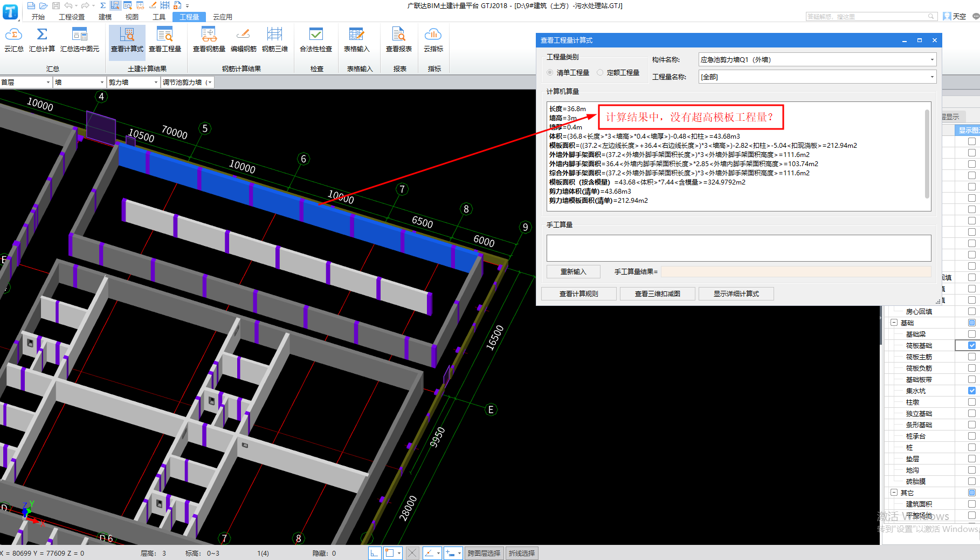Click the GTJ application logo button
980x560 pixels.
10,11
